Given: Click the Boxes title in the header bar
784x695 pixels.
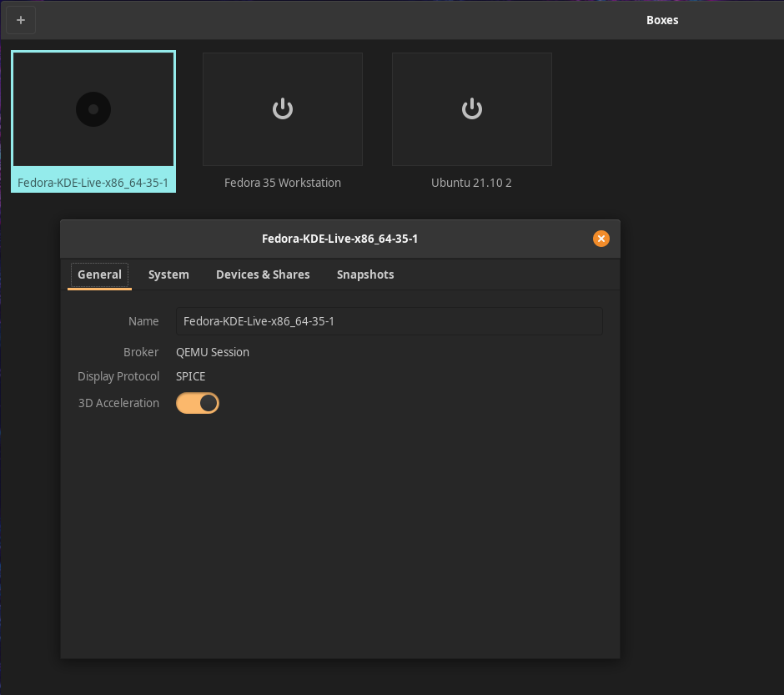Looking at the screenshot, I should tap(662, 20).
